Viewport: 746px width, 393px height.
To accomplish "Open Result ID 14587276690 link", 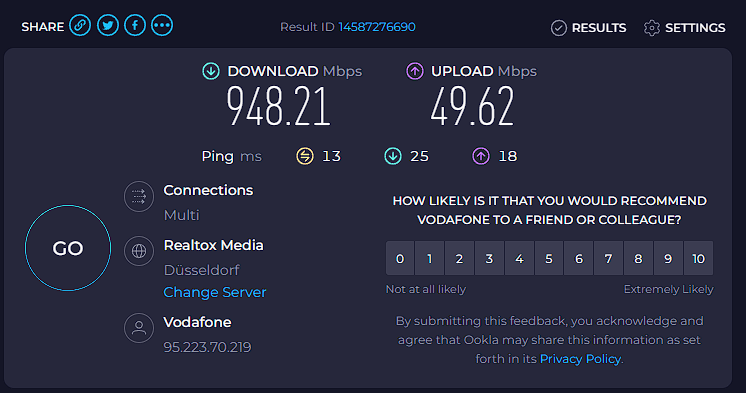I will [x=377, y=27].
